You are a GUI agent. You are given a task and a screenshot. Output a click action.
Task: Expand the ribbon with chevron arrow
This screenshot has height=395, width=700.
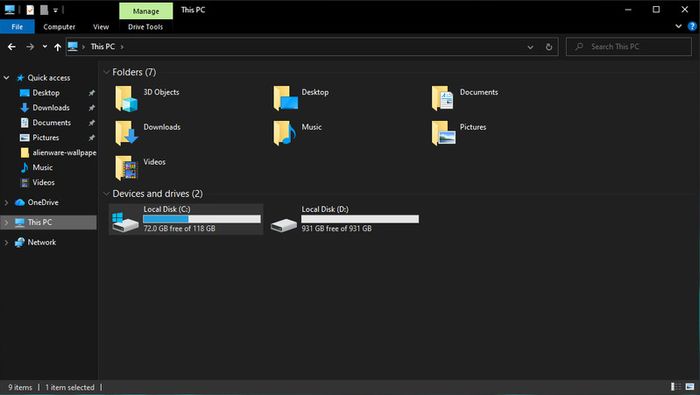pos(679,26)
